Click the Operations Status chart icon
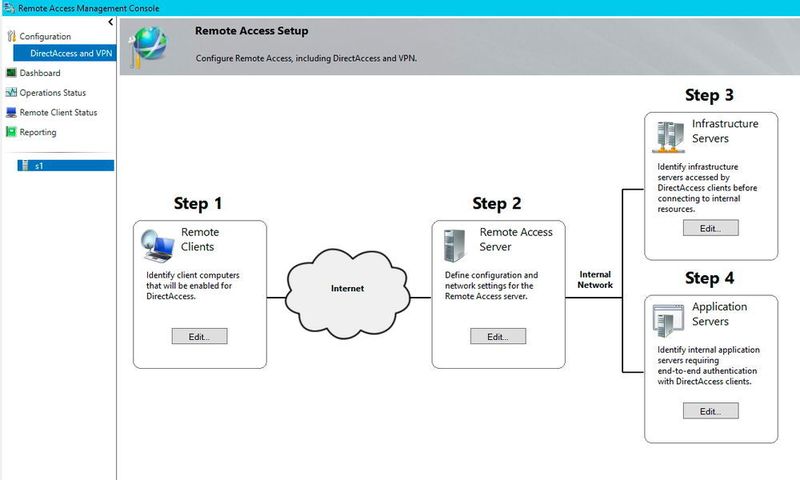This screenshot has width=800, height=480. coord(11,92)
